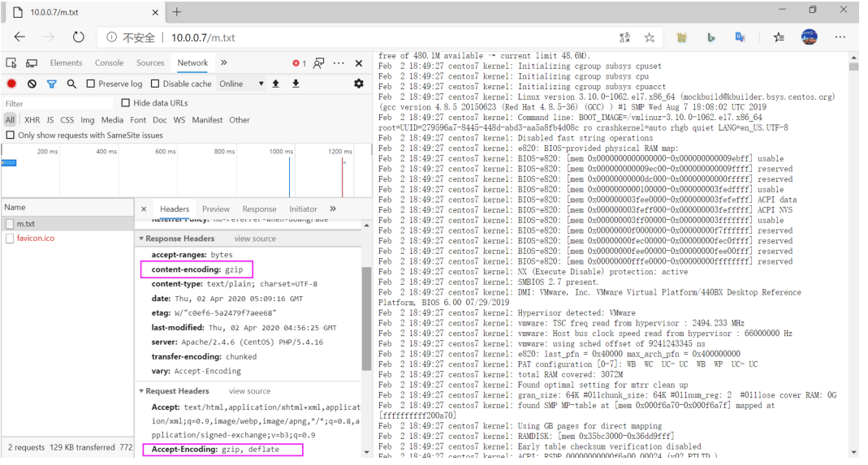Open Network settings gear
The width and height of the screenshot is (868, 465).
(x=359, y=84)
